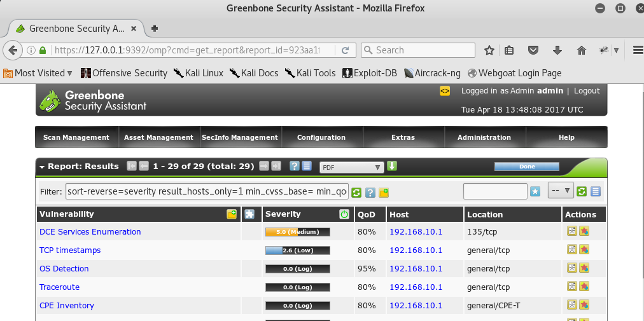Open Scan Management menu
This screenshot has height=321, width=644.
pyautogui.click(x=76, y=137)
